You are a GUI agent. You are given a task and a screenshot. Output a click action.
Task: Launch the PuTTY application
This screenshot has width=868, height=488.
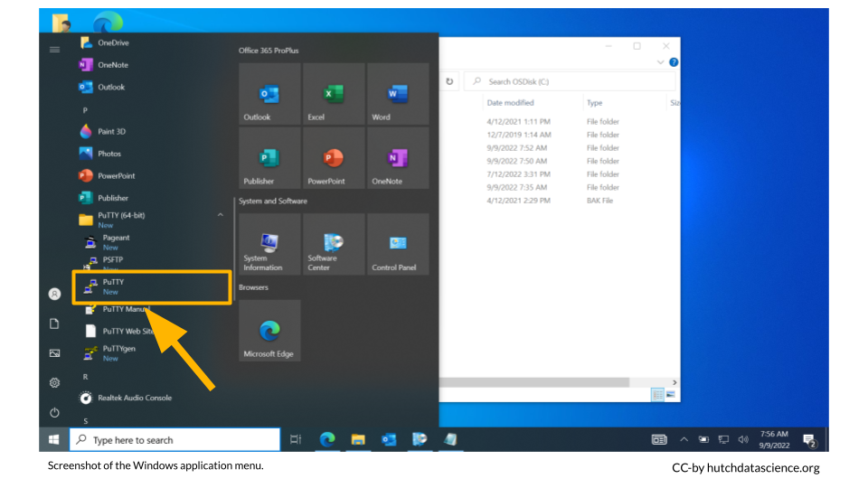click(152, 286)
